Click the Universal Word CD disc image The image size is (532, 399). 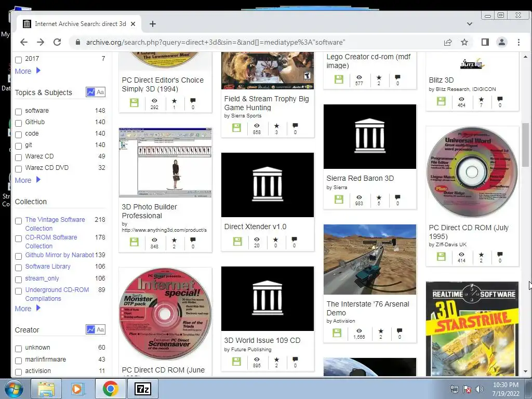(x=472, y=172)
